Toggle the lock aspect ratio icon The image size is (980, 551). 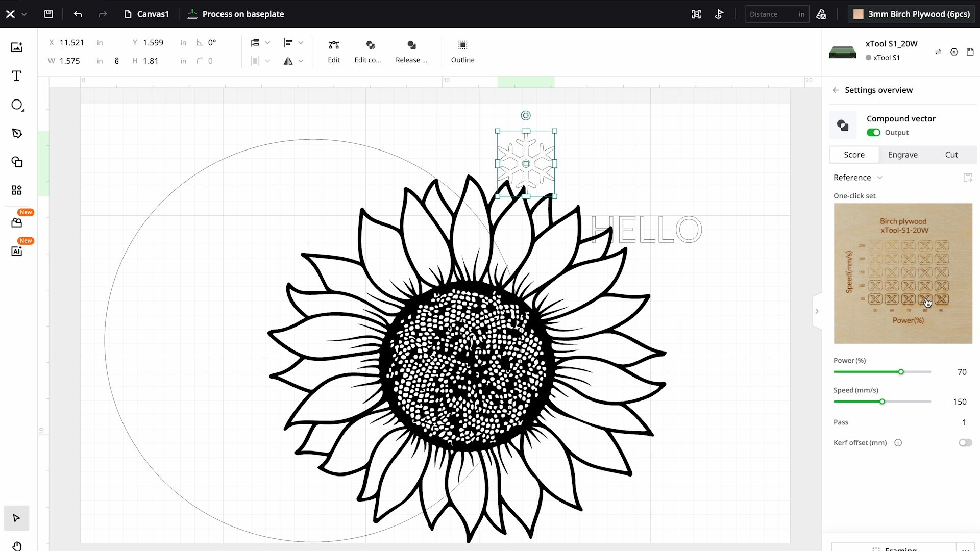(x=117, y=61)
